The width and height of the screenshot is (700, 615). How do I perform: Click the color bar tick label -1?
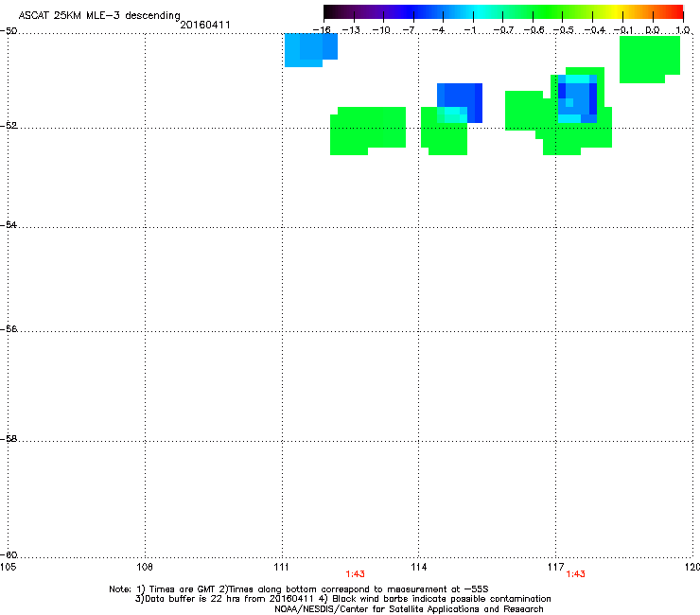pyautogui.click(x=469, y=30)
